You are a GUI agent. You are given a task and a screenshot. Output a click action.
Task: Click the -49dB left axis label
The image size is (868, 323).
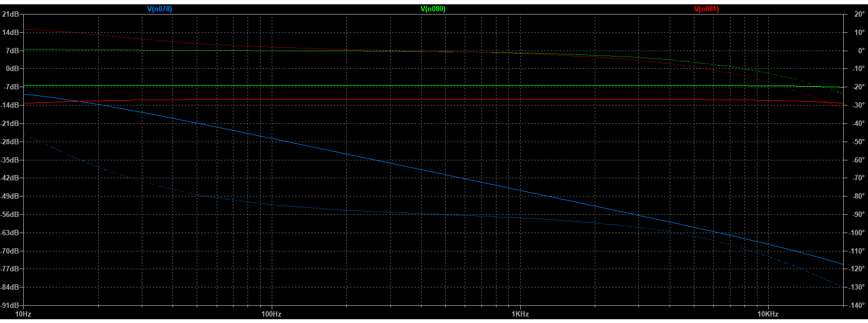10,196
